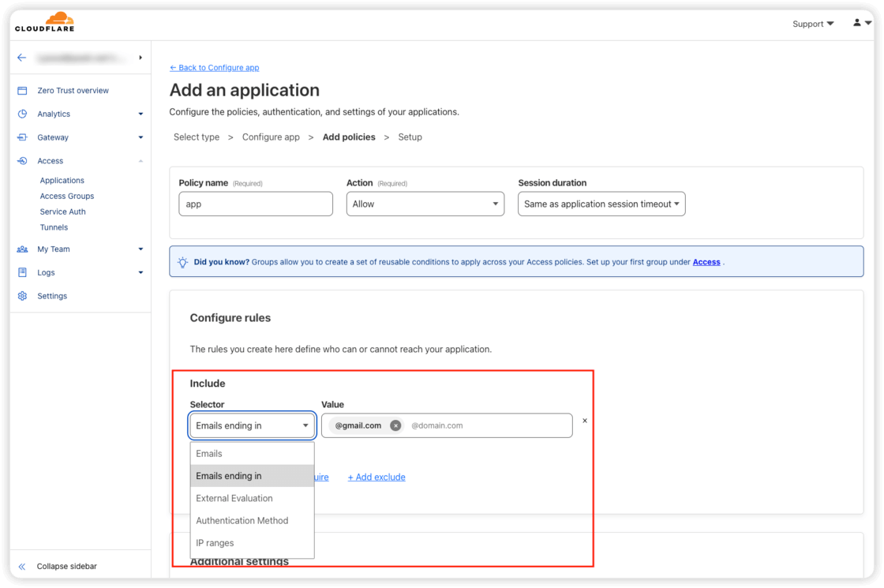This screenshot has width=884, height=588.
Task: Click the back arrow in sidebar header
Action: 21,58
